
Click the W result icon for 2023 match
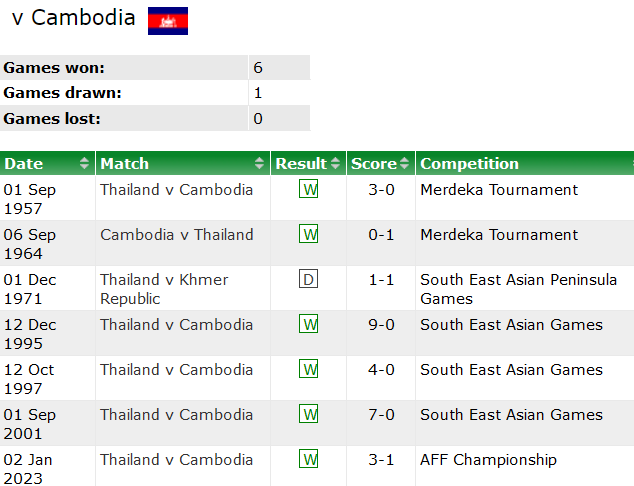309,460
